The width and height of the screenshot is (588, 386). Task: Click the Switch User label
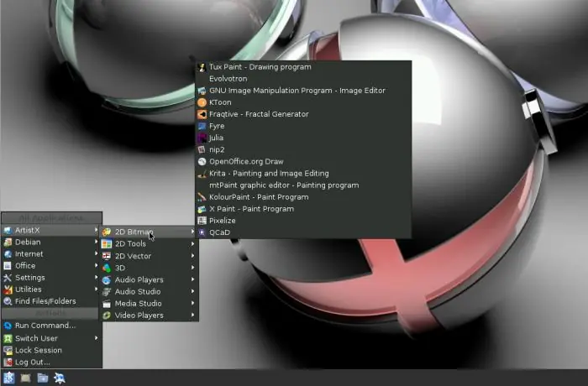pyautogui.click(x=36, y=338)
